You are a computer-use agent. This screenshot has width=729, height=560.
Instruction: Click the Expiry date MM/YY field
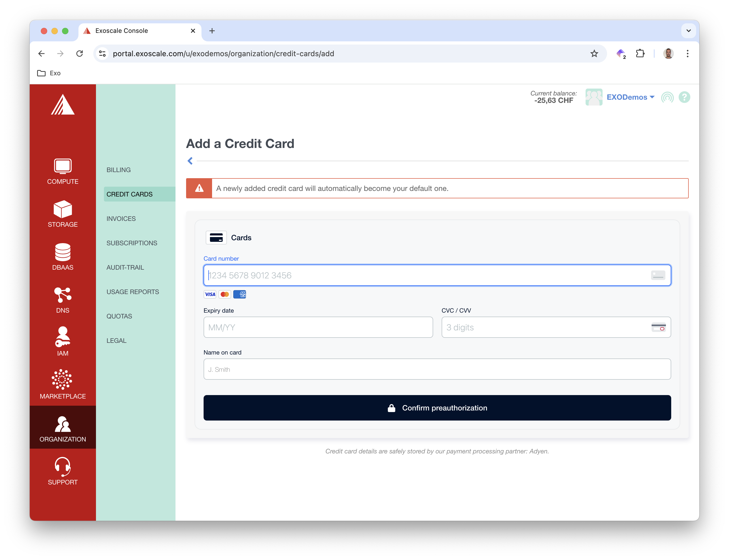pos(318,327)
